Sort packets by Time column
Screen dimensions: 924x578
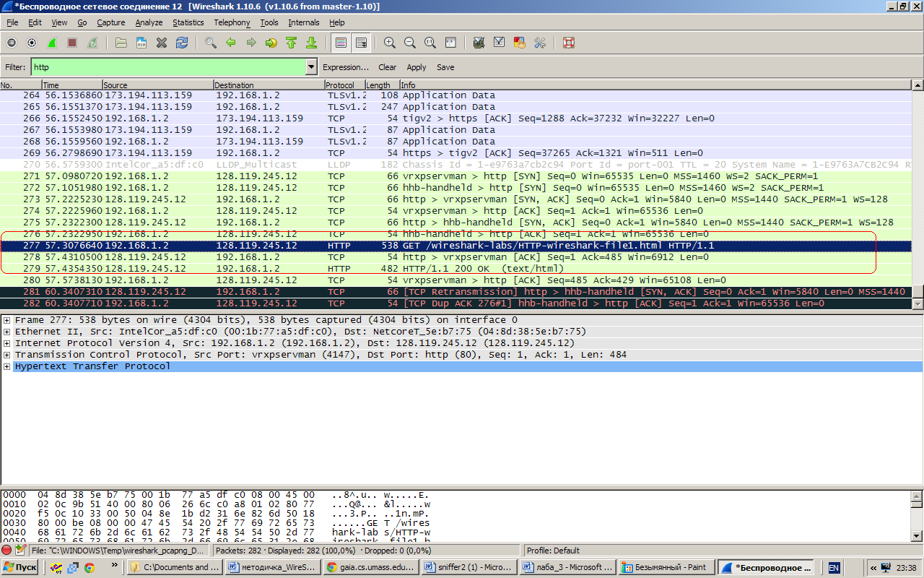[71, 85]
